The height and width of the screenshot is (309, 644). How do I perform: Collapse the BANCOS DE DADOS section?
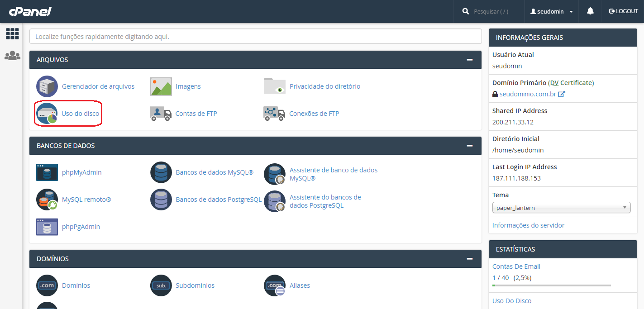coord(470,146)
